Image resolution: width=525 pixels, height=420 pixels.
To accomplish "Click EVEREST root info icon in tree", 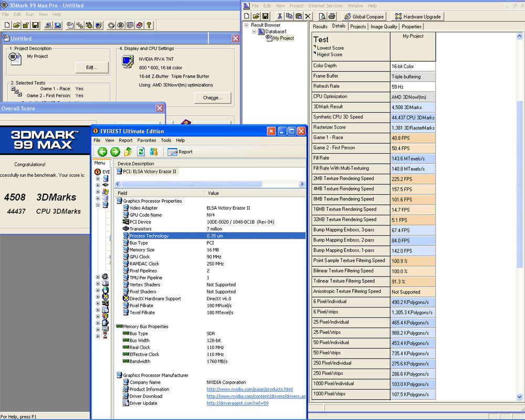I will 98,172.
